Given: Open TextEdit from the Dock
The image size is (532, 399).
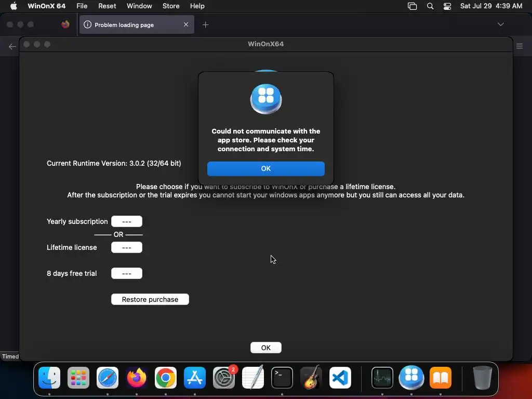Looking at the screenshot, I should point(253,377).
